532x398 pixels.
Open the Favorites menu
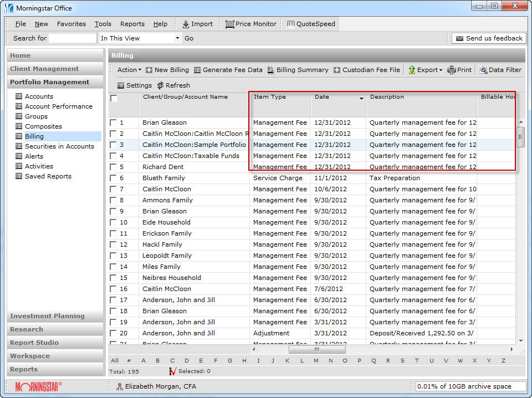point(71,24)
